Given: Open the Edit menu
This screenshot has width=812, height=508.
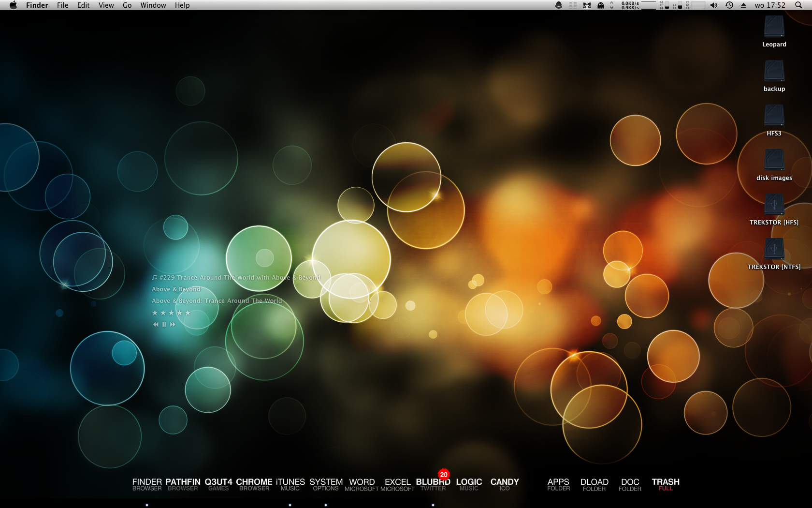Looking at the screenshot, I should click(x=83, y=5).
